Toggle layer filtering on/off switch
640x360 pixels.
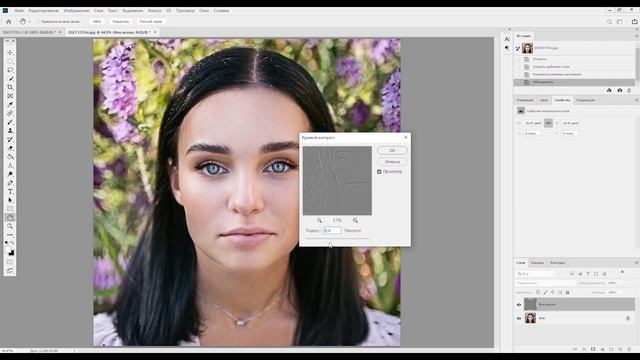[622, 273]
